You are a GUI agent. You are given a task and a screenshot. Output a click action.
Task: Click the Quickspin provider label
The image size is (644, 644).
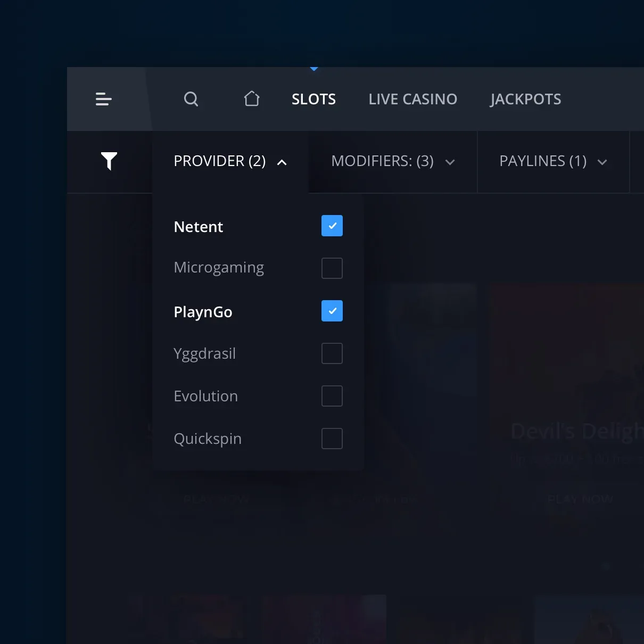coord(208,439)
